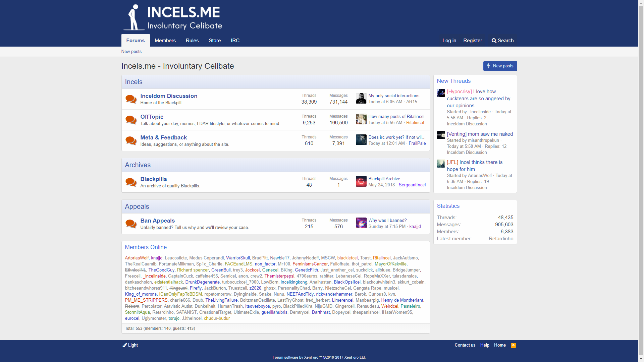Screen dimensions: 644x362
Task: Click avatar beside 'Why was I banned?'
Action: click(x=361, y=223)
